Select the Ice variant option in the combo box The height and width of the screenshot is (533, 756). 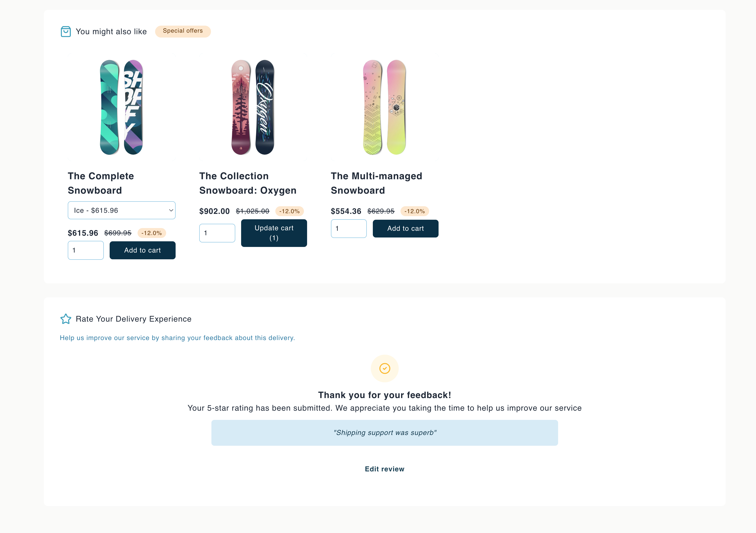coord(122,210)
